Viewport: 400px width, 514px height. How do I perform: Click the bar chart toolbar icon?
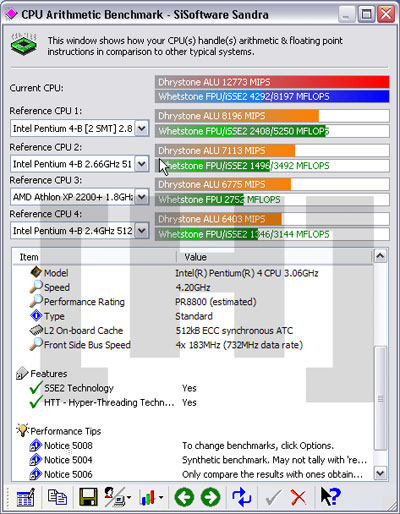[148, 498]
